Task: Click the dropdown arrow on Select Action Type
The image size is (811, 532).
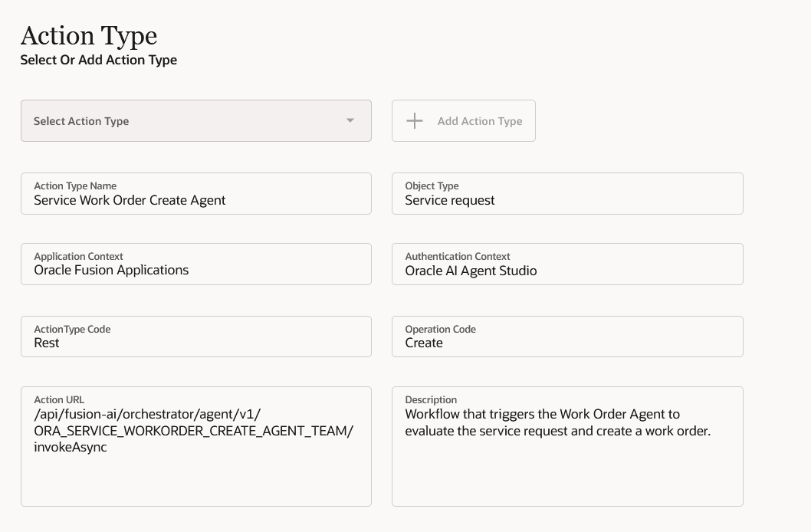Action: (x=350, y=120)
